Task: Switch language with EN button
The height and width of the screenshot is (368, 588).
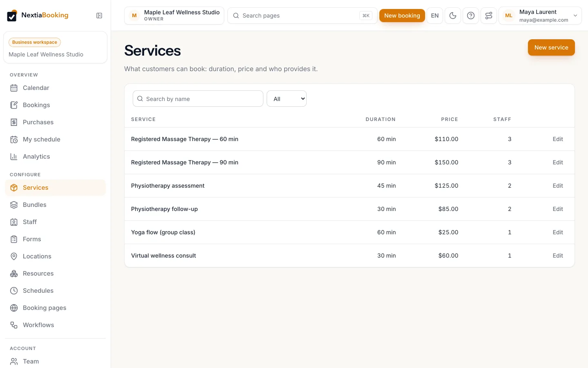Action: 435,16
